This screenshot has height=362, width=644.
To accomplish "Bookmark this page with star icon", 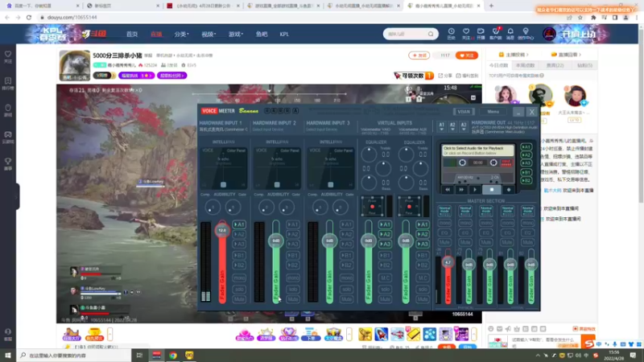I will 580,17.
